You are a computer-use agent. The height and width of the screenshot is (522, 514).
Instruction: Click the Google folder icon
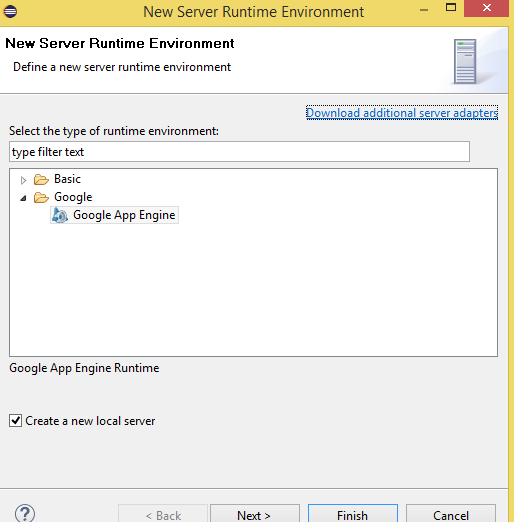click(41, 197)
